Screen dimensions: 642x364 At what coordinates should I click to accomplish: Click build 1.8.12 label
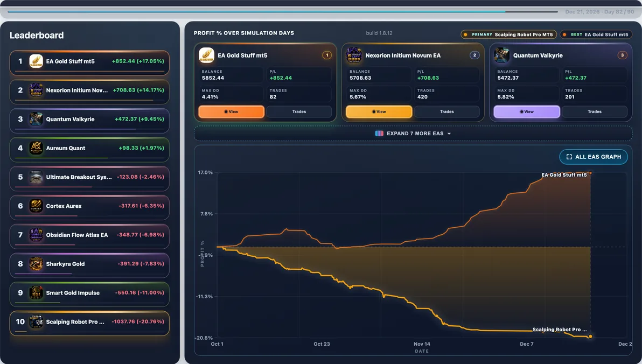(x=379, y=33)
